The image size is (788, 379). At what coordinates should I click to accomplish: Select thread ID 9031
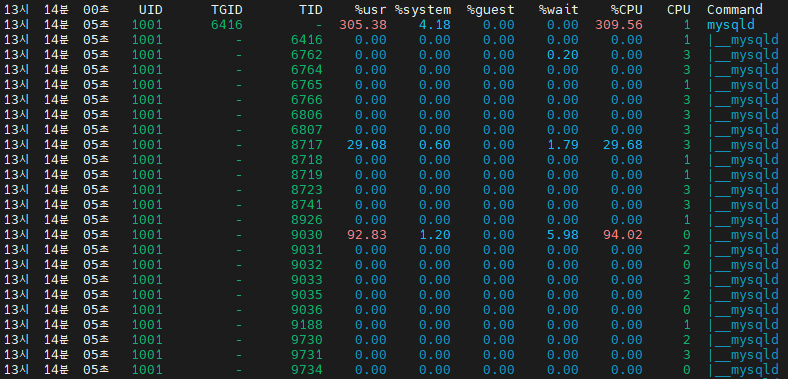pyautogui.click(x=307, y=250)
